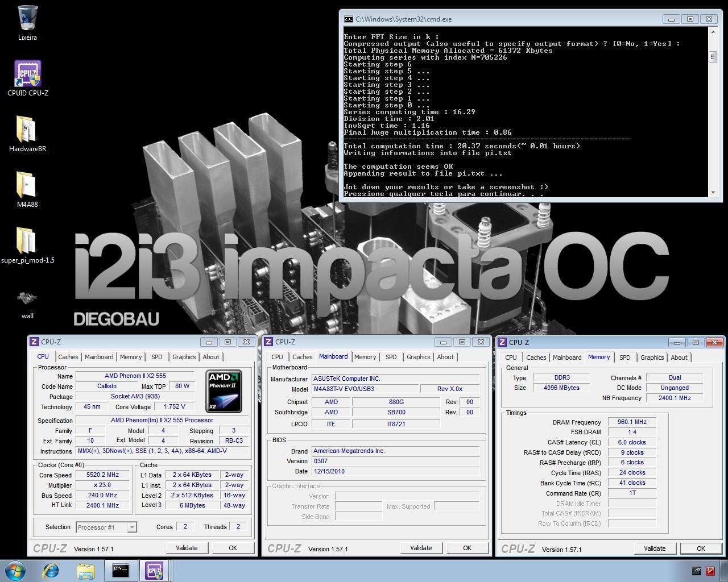Switch to CPU tab in right CPU-Z window
The height and width of the screenshot is (582, 728).
[x=511, y=357]
